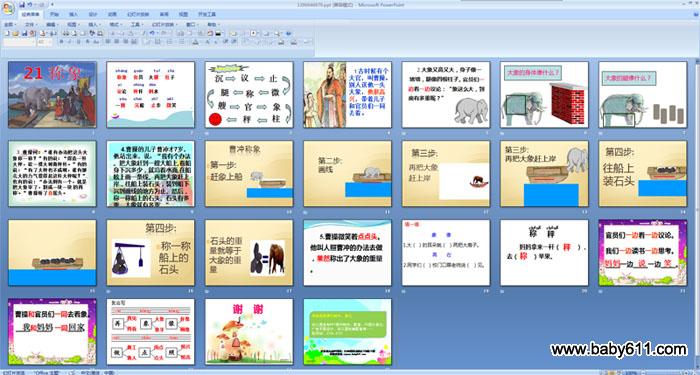Select slide 2 with pinyin vocabulary words
This screenshot has height=375, width=700.
(x=150, y=95)
